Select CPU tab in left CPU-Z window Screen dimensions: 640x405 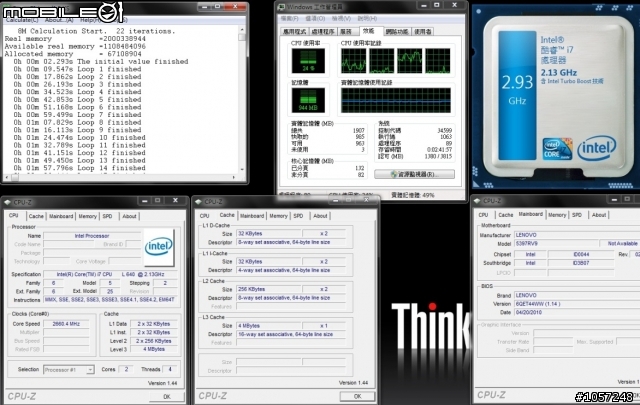click(x=14, y=216)
